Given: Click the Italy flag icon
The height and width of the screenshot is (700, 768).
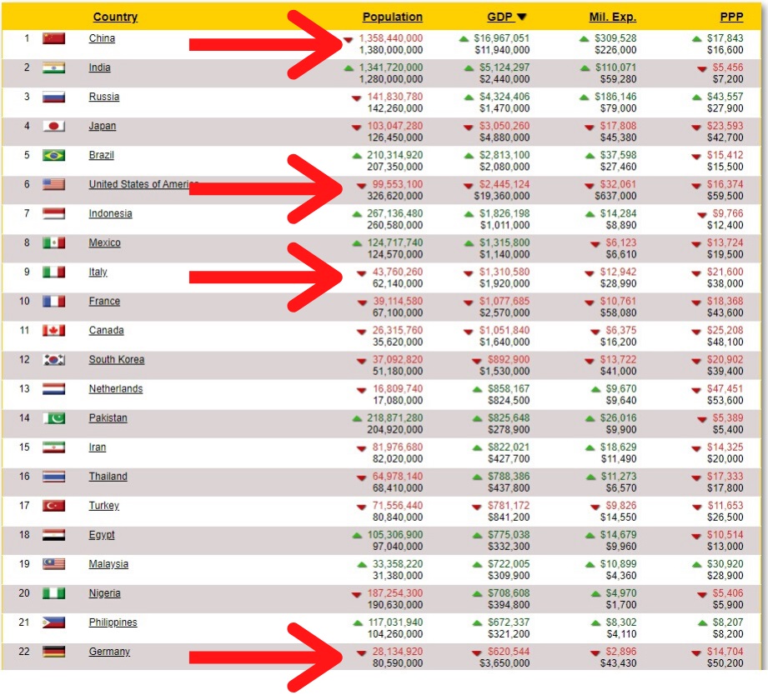Looking at the screenshot, I should (x=53, y=272).
